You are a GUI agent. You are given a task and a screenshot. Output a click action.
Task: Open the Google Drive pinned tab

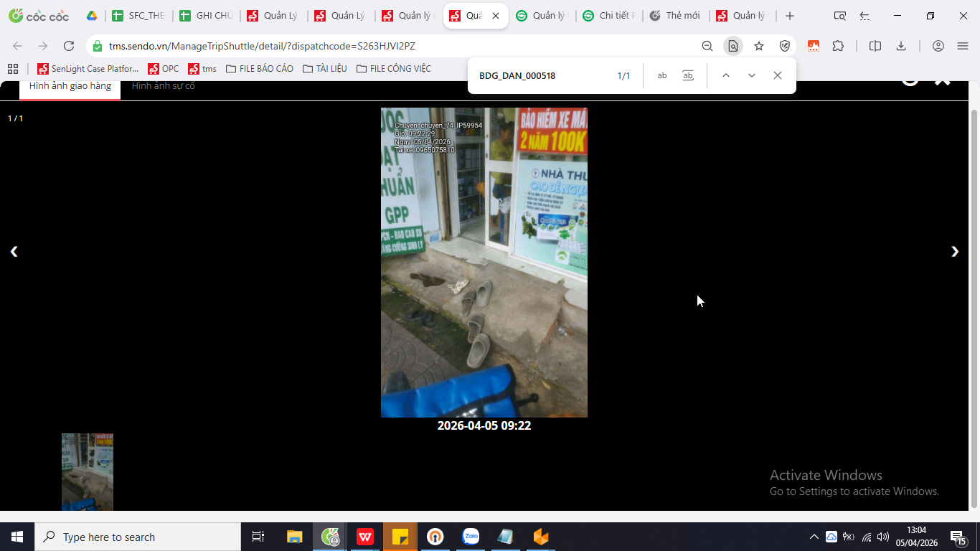[x=92, y=16]
